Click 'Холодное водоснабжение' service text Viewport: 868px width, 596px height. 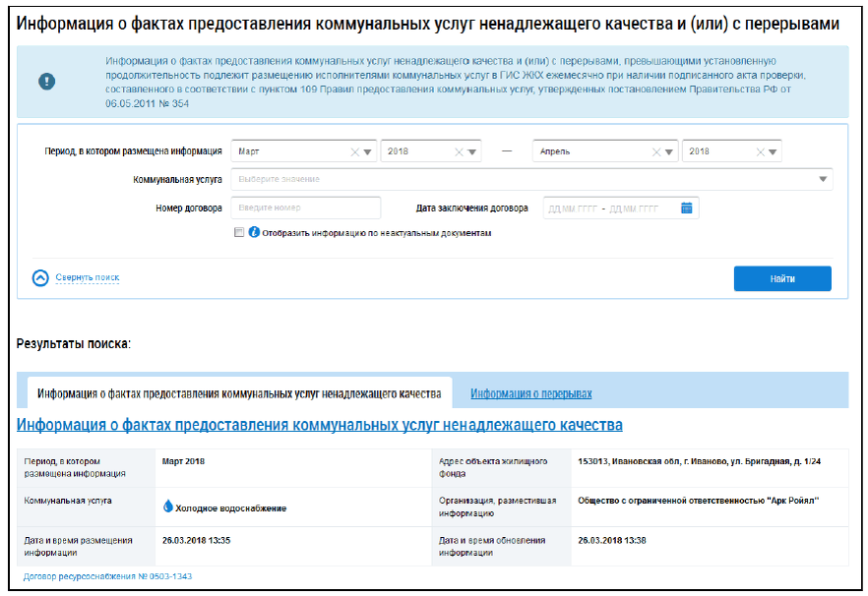[231, 508]
